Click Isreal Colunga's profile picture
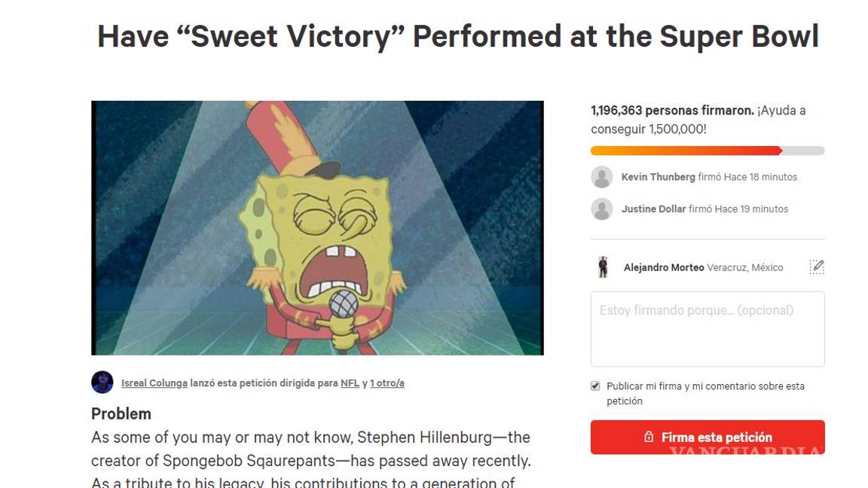 101,383
